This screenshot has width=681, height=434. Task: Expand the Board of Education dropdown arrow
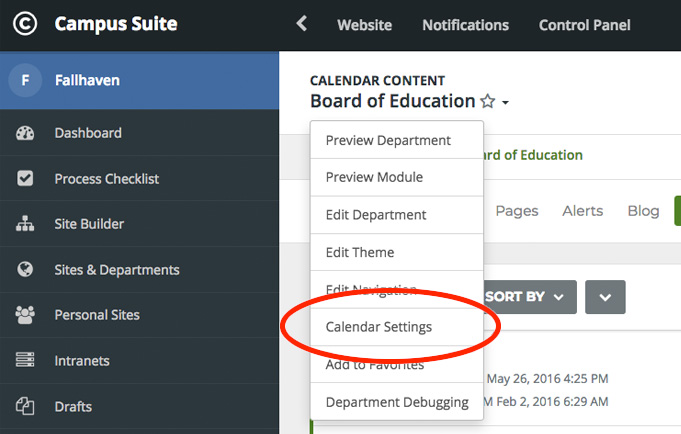click(505, 103)
